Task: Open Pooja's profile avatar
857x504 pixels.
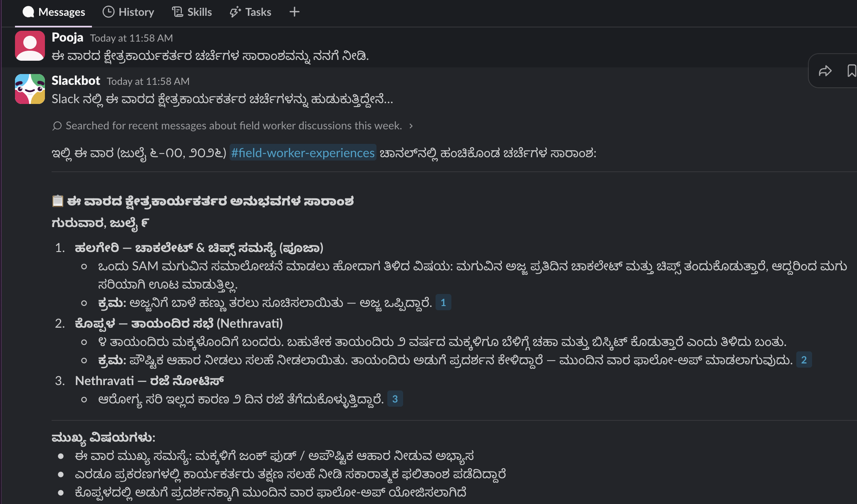Action: (30, 46)
